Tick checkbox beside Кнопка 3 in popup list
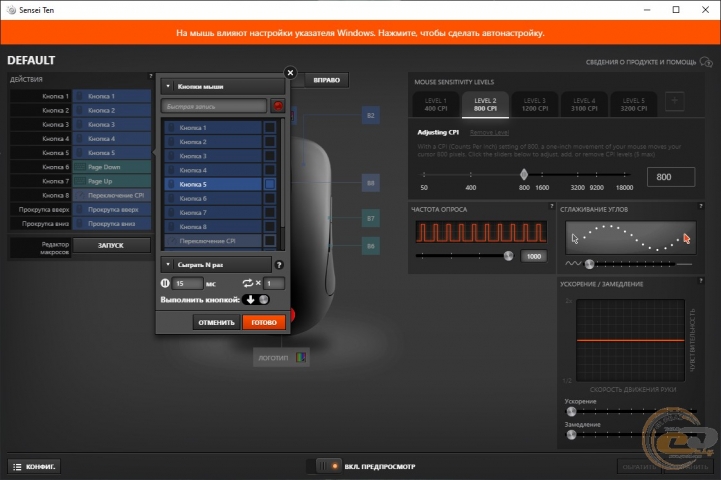 (x=270, y=156)
